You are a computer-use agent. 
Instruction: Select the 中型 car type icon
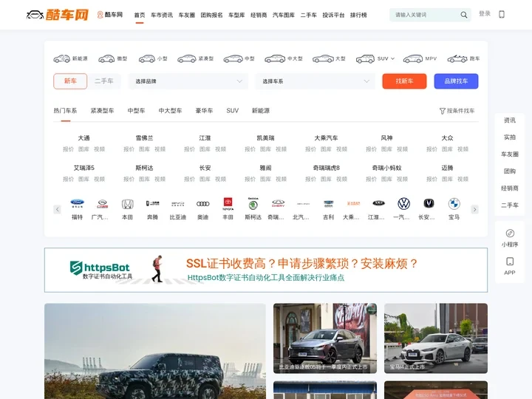tap(233, 58)
